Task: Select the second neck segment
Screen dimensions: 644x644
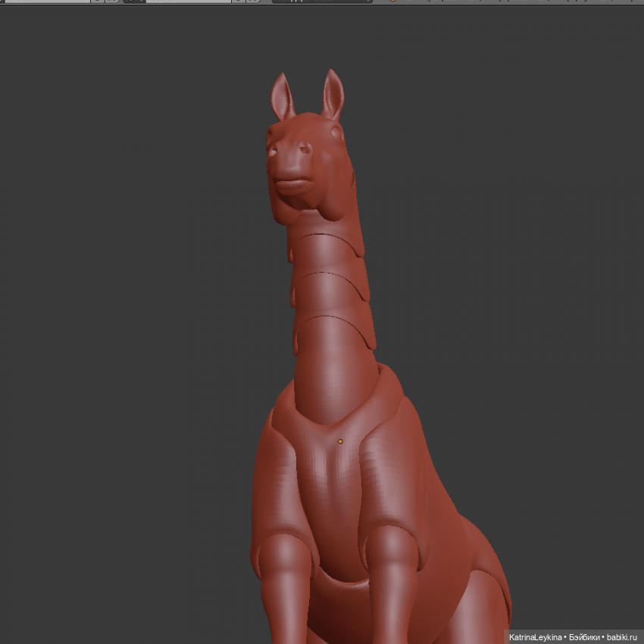Action: point(330,292)
